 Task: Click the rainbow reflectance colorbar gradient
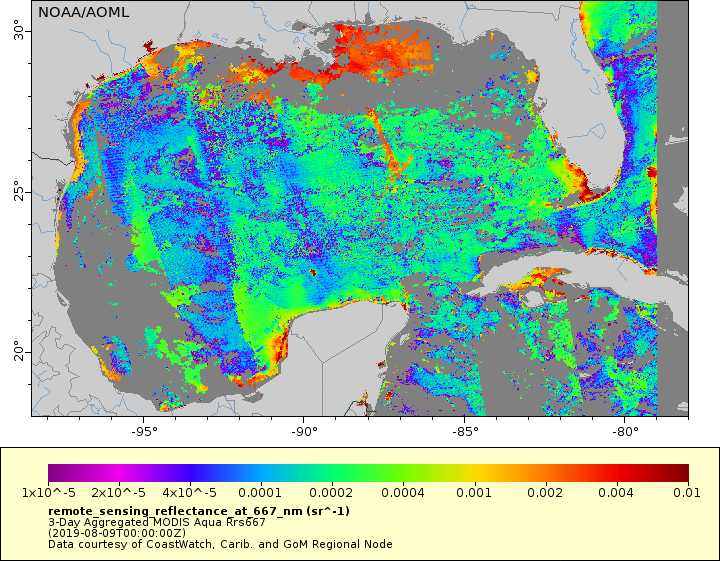click(368, 473)
